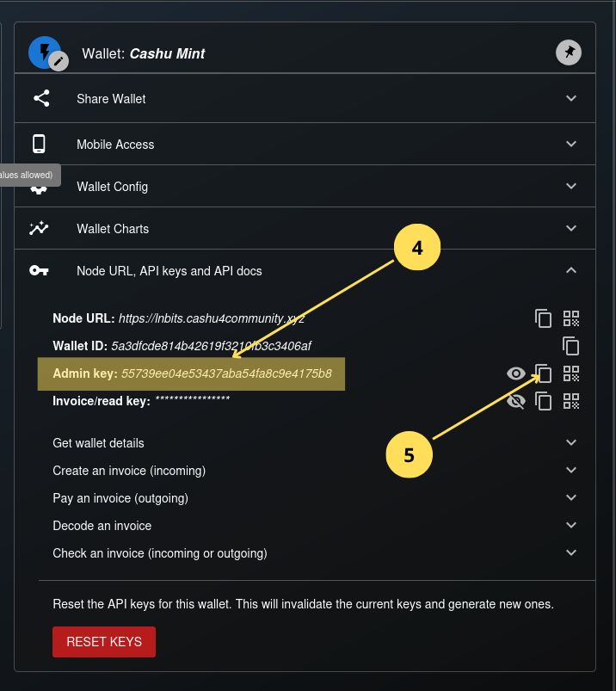Open the Invoice key QR code
616x691 pixels.
[571, 401]
